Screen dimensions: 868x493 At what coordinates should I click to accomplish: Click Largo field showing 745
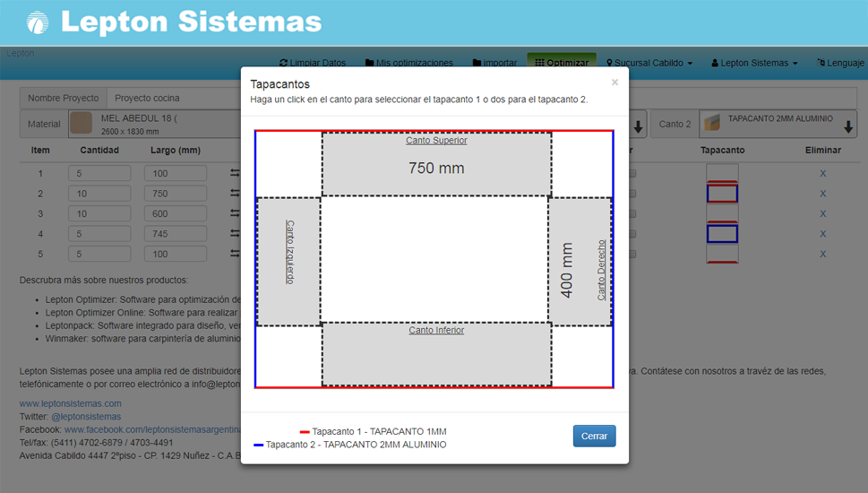(176, 234)
